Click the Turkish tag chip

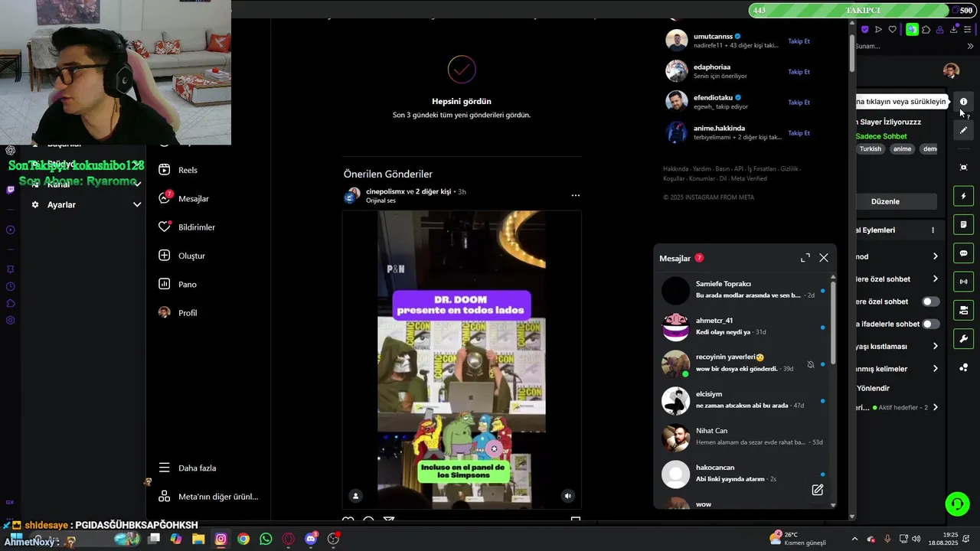(870, 149)
